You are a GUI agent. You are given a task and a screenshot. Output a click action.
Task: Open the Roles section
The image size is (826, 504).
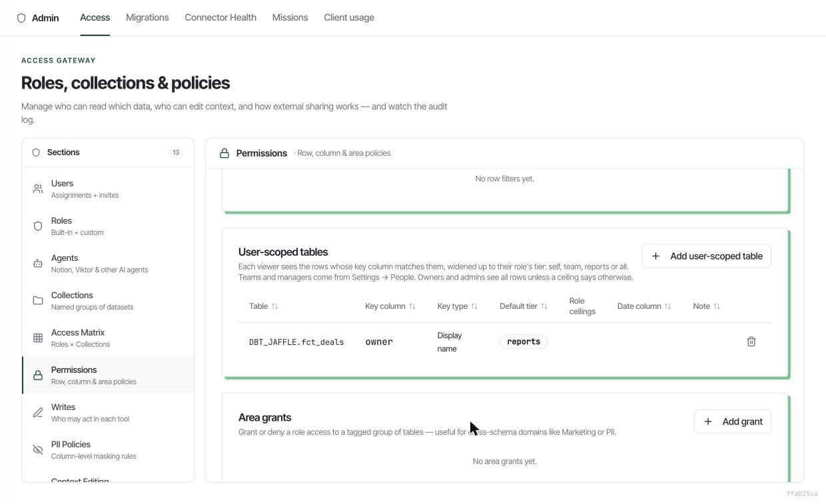point(108,226)
